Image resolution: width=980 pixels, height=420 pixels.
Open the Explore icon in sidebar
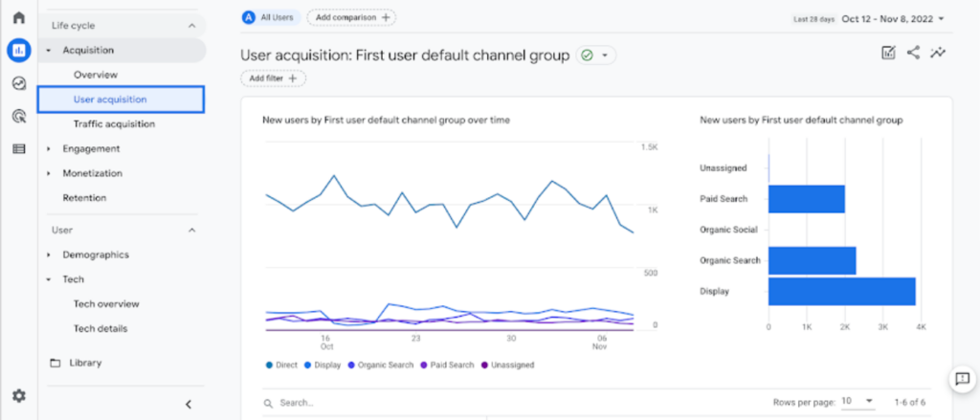click(x=18, y=83)
